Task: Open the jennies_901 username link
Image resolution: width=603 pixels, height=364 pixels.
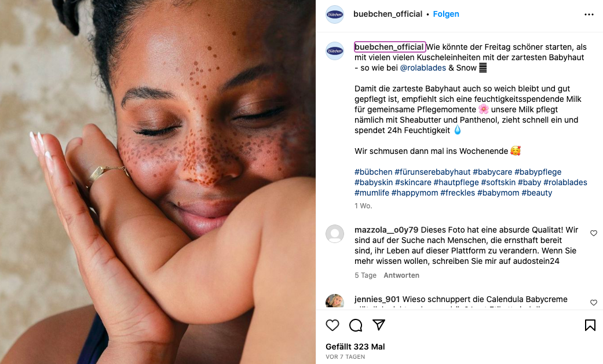Action: (377, 299)
